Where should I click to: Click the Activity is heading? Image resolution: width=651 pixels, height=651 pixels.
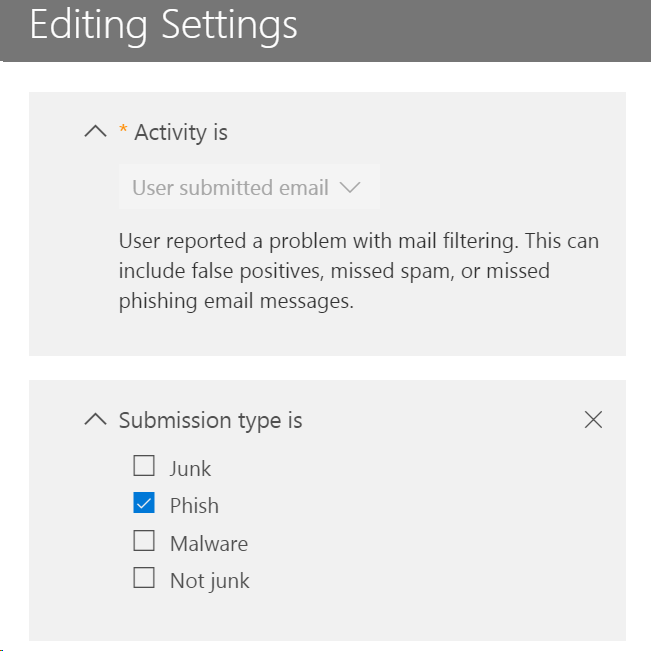pos(181,132)
